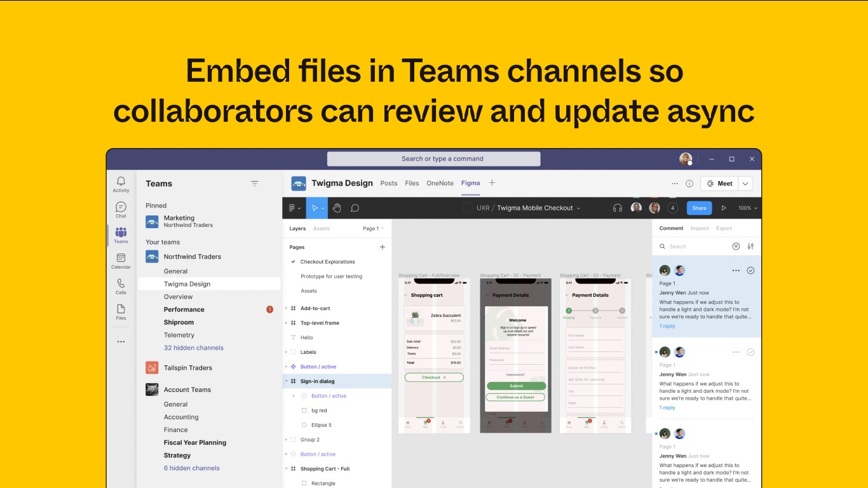Open the OneNote tab
This screenshot has height=488, width=868.
pos(440,184)
